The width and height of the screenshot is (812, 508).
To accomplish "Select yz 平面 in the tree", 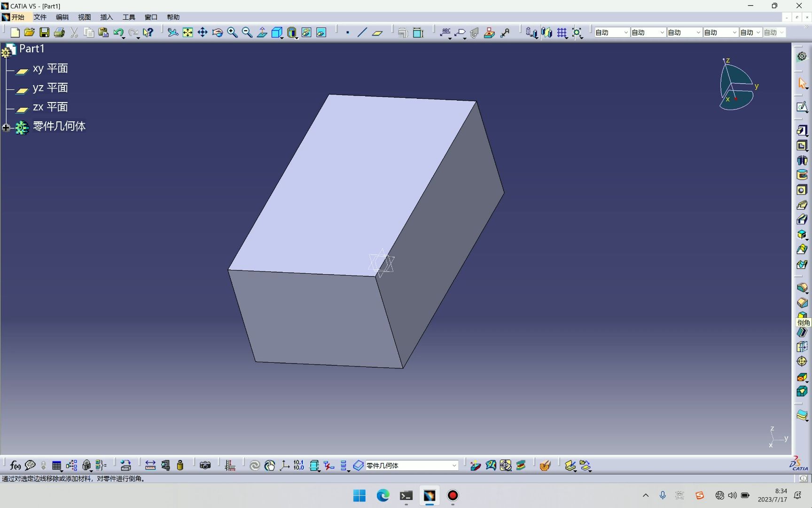I will (x=50, y=88).
